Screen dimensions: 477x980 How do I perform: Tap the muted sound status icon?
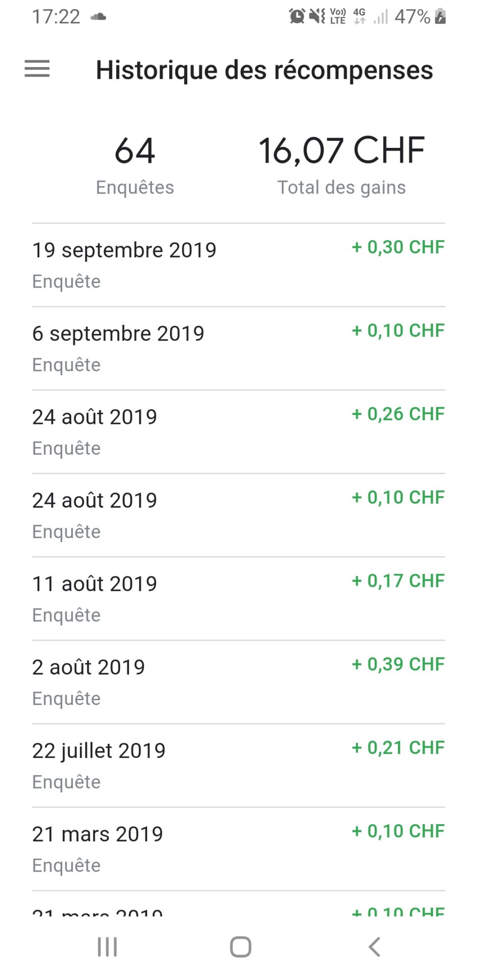[317, 17]
